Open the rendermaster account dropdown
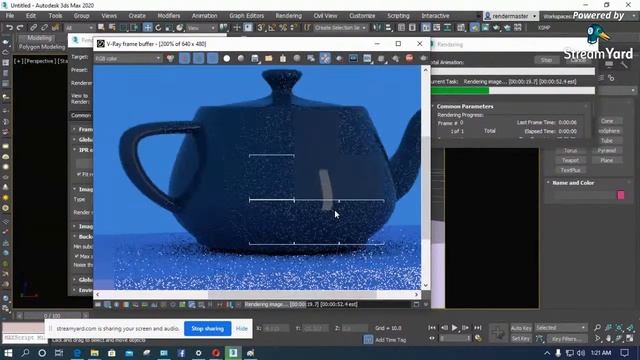This screenshot has height=360, width=640. (510, 16)
